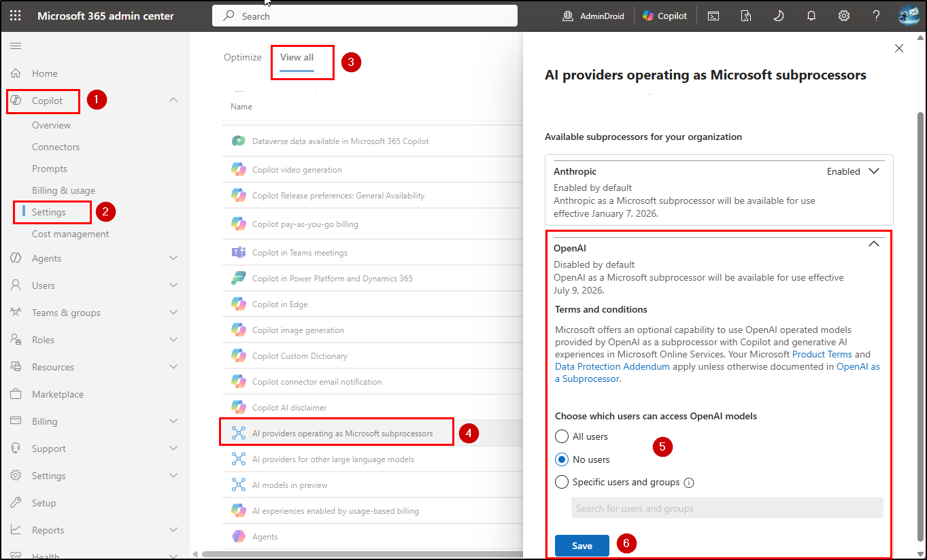Viewport: 927px width, 560px height.
Task: Click the Resources sidebar icon
Action: 16,367
